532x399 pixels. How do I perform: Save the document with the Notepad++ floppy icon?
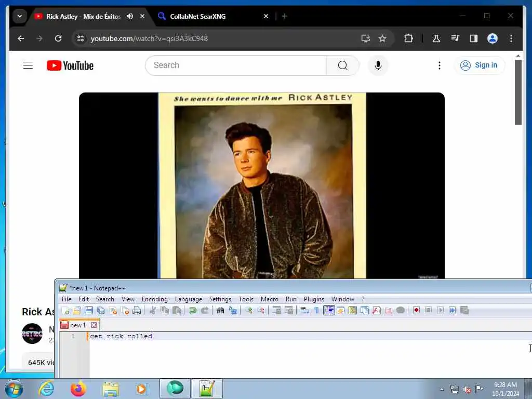tap(89, 310)
